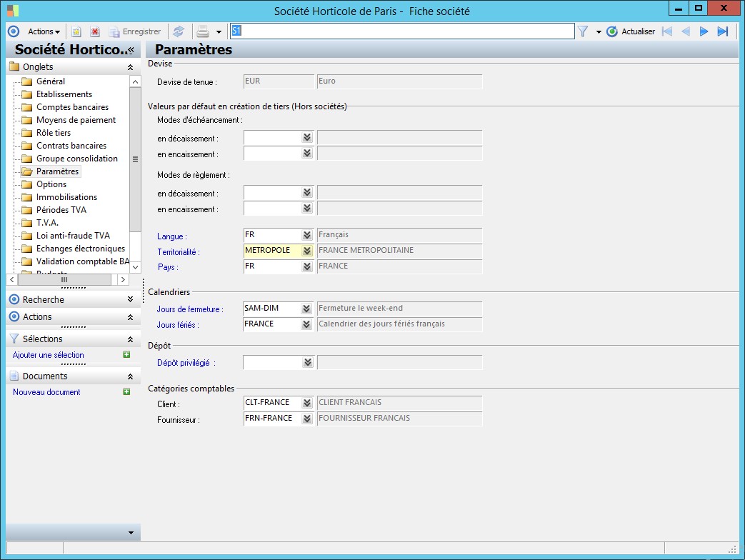
Task: Open the Actions menu in toolbar
Action: [44, 32]
